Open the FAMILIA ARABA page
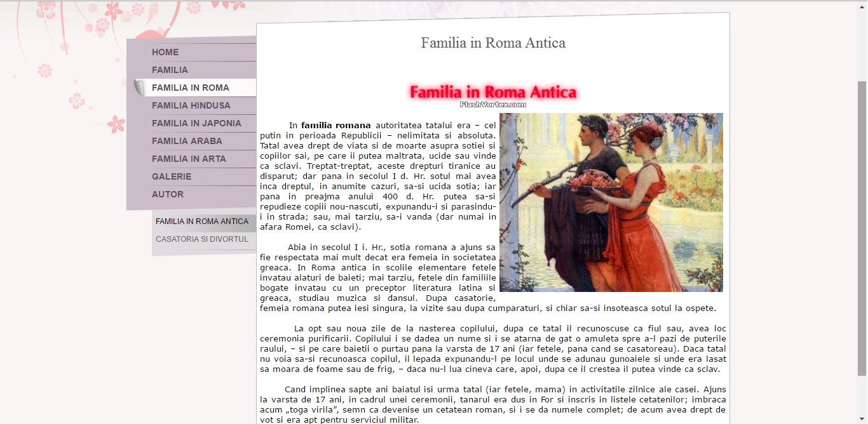 pos(187,141)
